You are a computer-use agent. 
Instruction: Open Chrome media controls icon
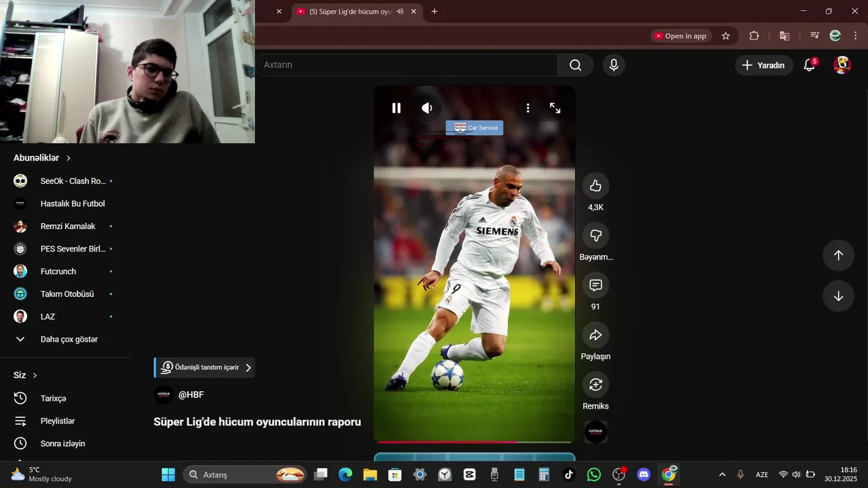(814, 36)
